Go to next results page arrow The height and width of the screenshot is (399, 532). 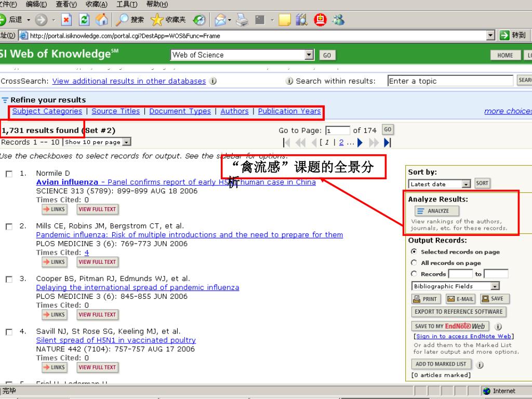click(x=360, y=142)
